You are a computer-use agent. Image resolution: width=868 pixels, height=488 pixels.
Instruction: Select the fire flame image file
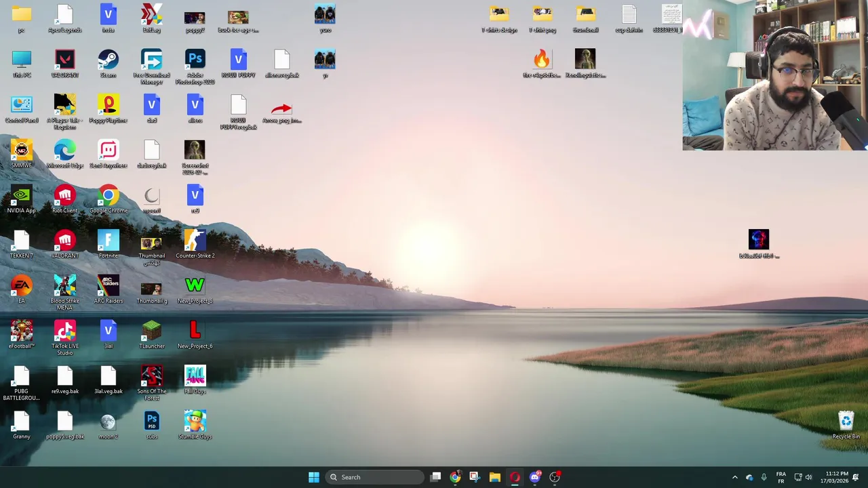pyautogui.click(x=542, y=64)
